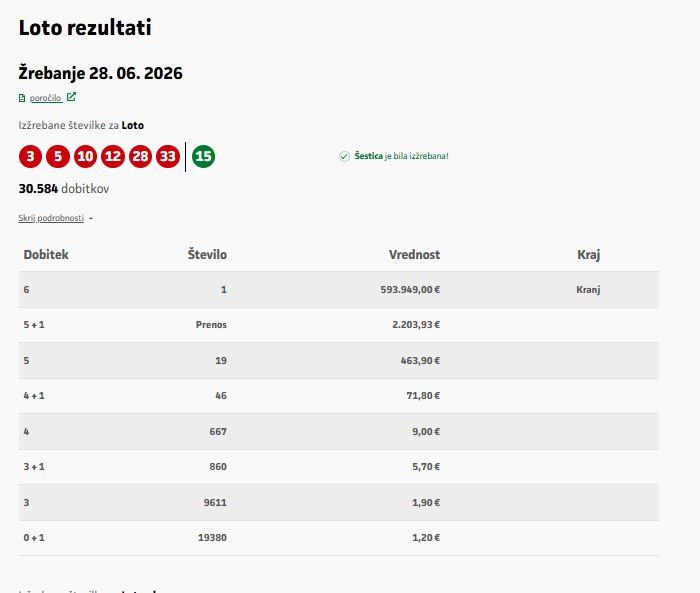Click the document icon before poročilo
Screen dimensions: 700x593
click(x=22, y=98)
